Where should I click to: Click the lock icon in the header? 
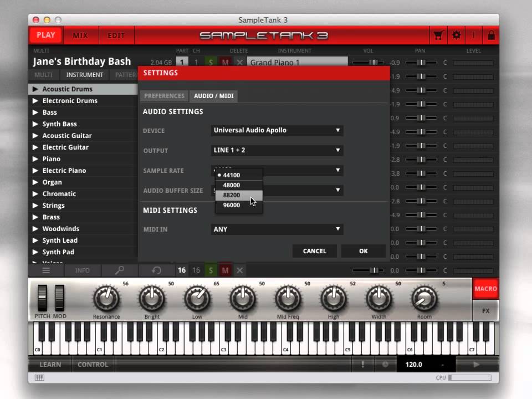pyautogui.click(x=491, y=35)
